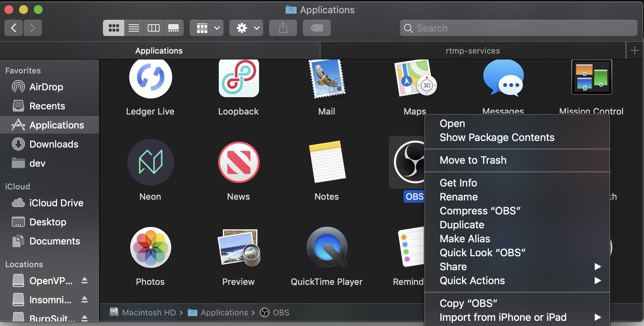Select the News app icon

pos(239,162)
